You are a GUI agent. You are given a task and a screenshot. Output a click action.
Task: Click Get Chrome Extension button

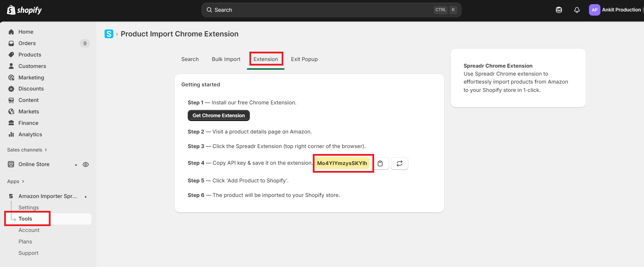219,115
